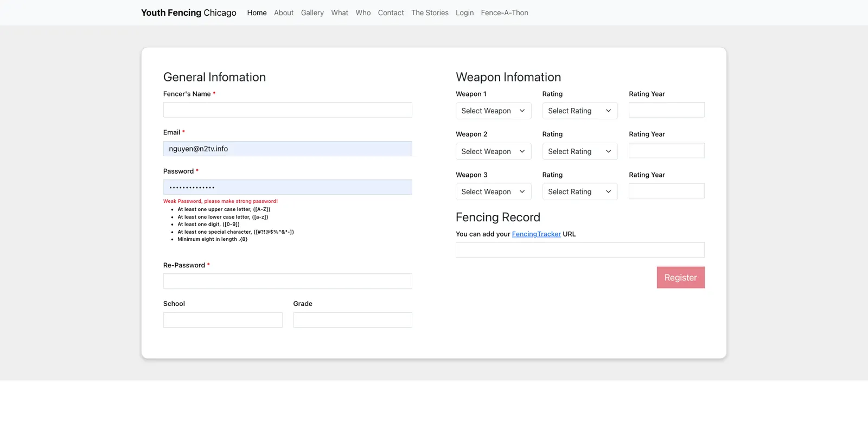Click 'At least one digit' rule
868x422 pixels.
(x=208, y=224)
